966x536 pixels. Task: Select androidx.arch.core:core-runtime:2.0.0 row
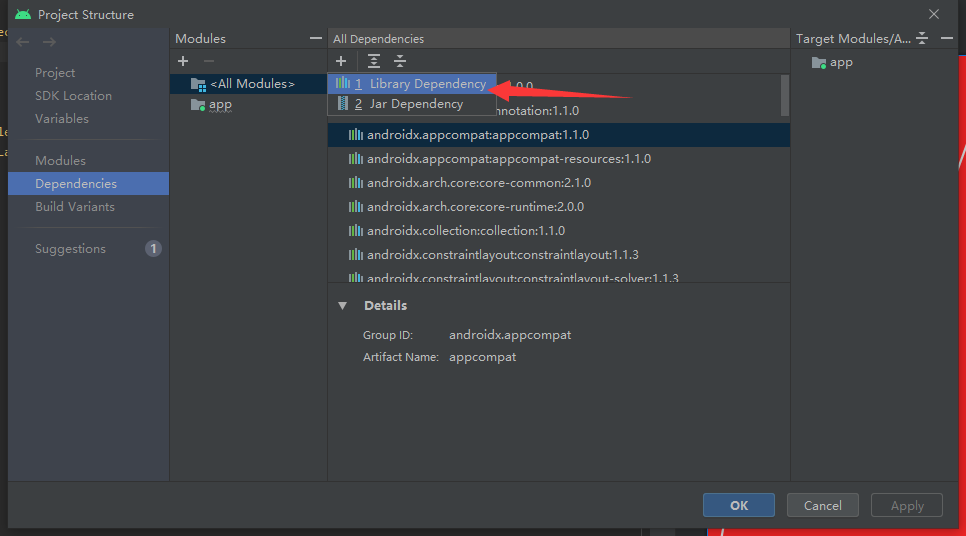point(559,207)
